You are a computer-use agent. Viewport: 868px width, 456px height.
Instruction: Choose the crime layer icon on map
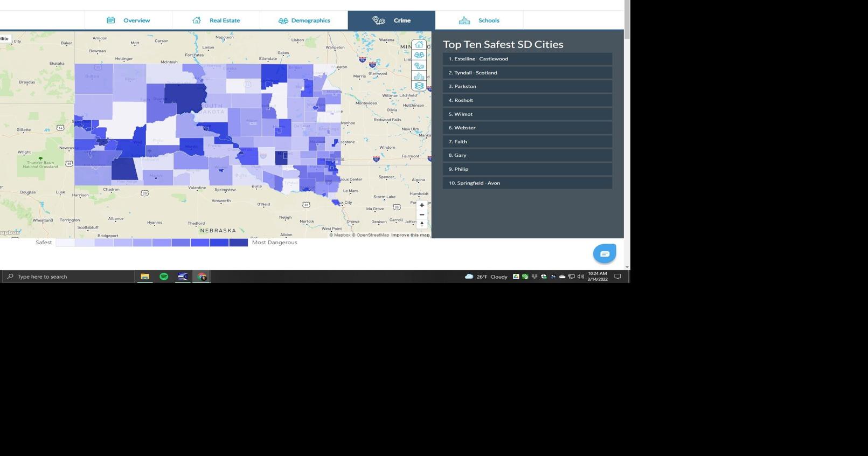pyautogui.click(x=419, y=66)
